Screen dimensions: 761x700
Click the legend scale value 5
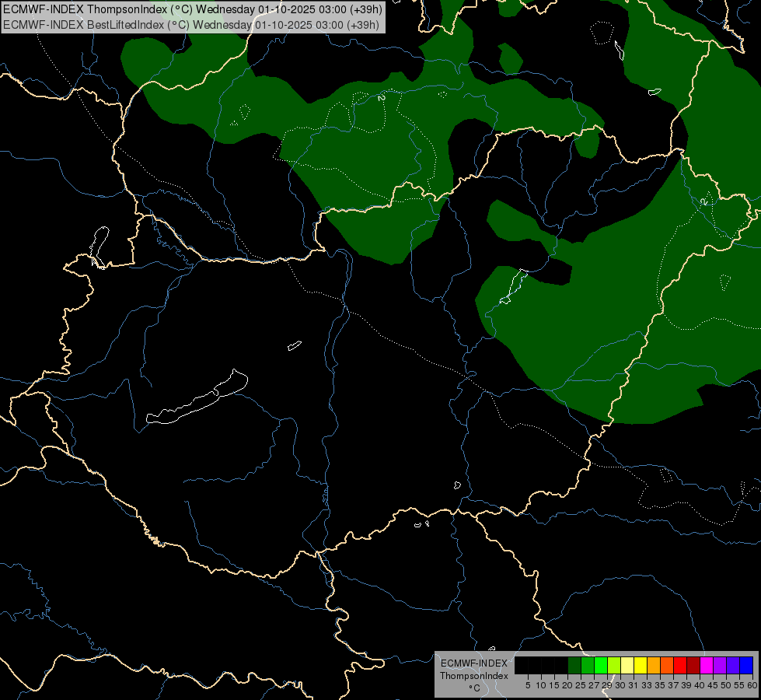click(528, 685)
